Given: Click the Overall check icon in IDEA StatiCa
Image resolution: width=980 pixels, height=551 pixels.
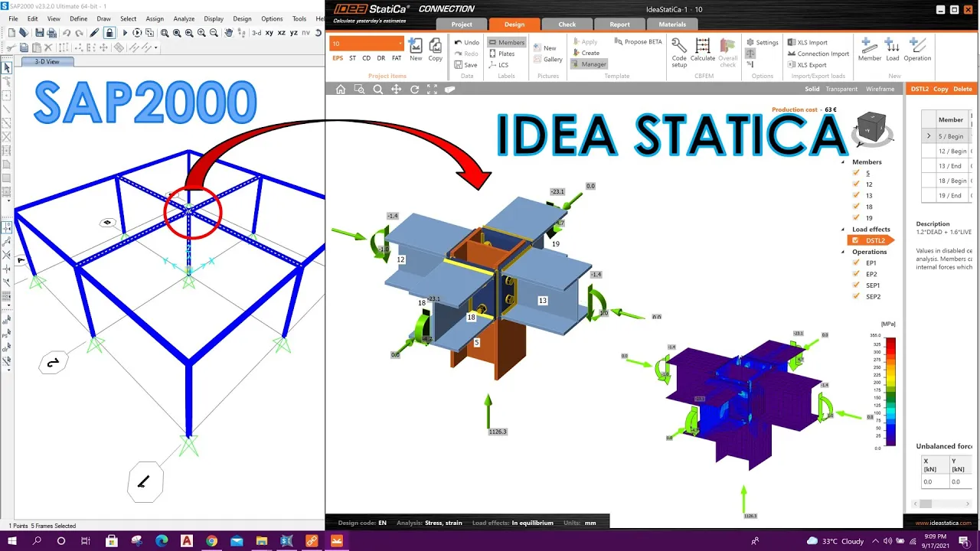Looking at the screenshot, I should (727, 52).
